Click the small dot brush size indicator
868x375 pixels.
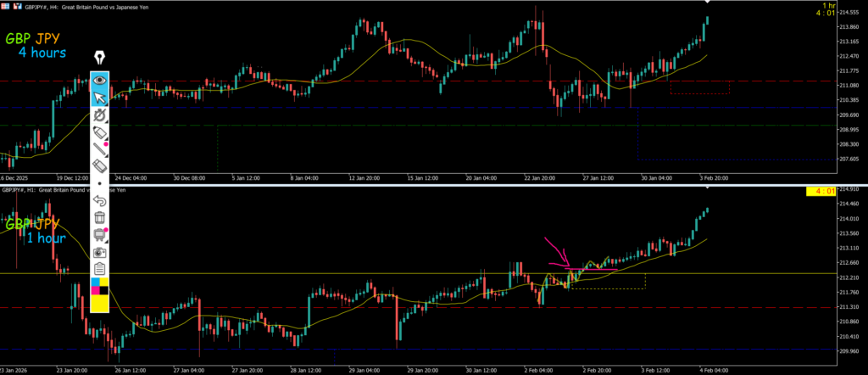click(x=100, y=183)
